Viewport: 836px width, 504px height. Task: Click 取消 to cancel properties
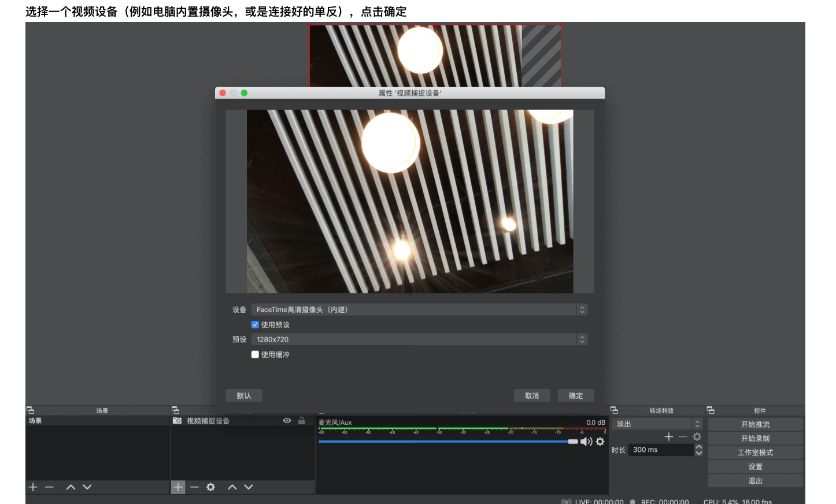pos(532,396)
